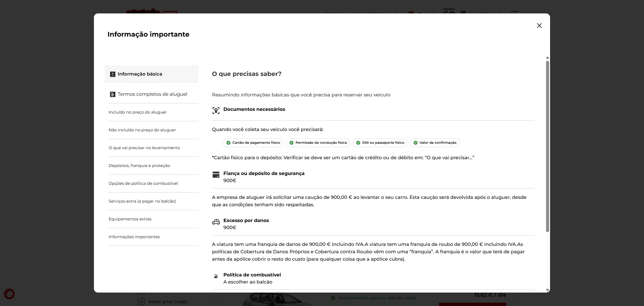Click the accessibility icon at bottom left
Image resolution: width=644 pixels, height=306 pixels.
[9, 294]
